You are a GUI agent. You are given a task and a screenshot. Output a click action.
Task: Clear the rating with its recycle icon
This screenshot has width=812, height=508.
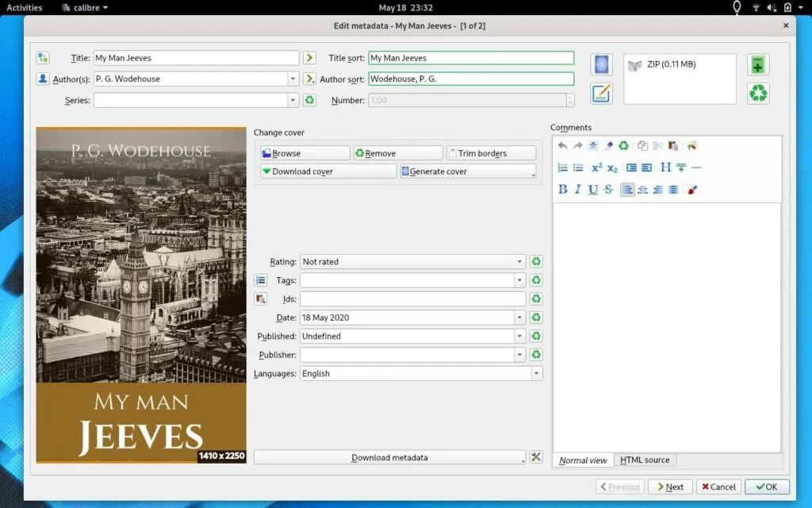tap(536, 261)
